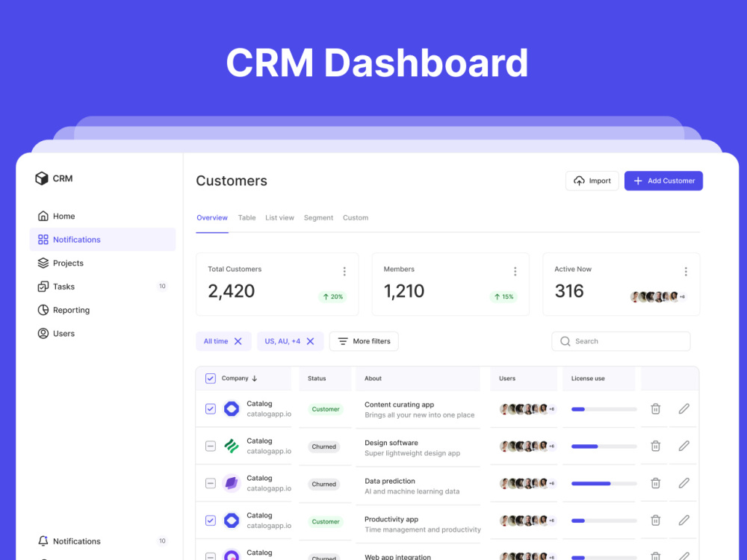
Task: Click the Tasks count badge 10
Action: pos(162,286)
